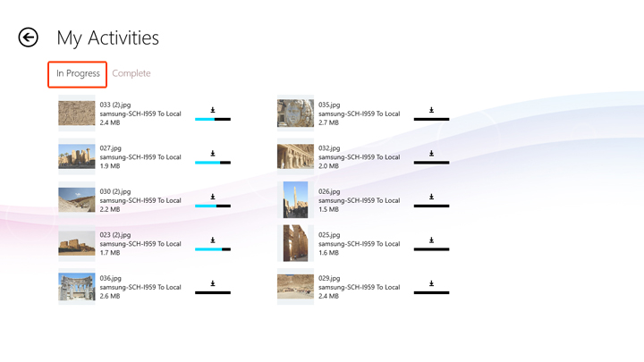The height and width of the screenshot is (362, 644).
Task: Click the 025.jpg progress bar
Action: tap(431, 249)
